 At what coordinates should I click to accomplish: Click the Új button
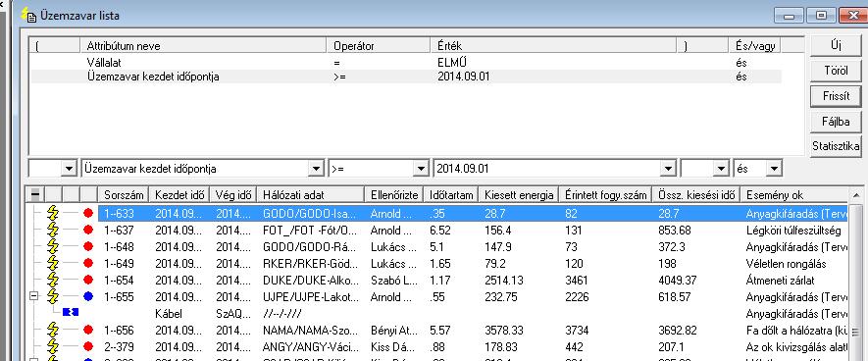pyautogui.click(x=836, y=45)
